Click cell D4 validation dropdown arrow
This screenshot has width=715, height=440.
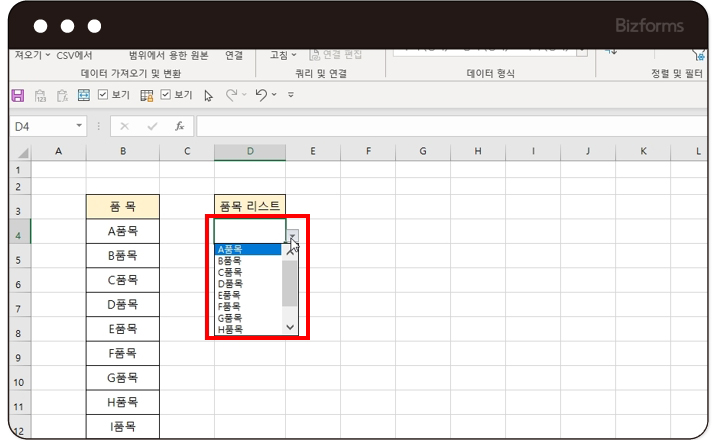click(292, 236)
